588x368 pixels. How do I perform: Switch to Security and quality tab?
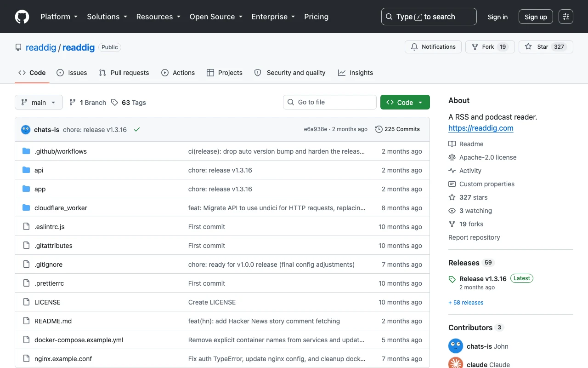[x=290, y=73]
